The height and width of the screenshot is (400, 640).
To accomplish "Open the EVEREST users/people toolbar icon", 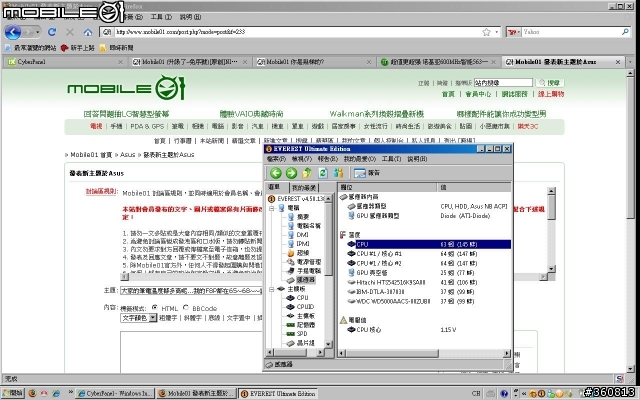I will [x=338, y=173].
